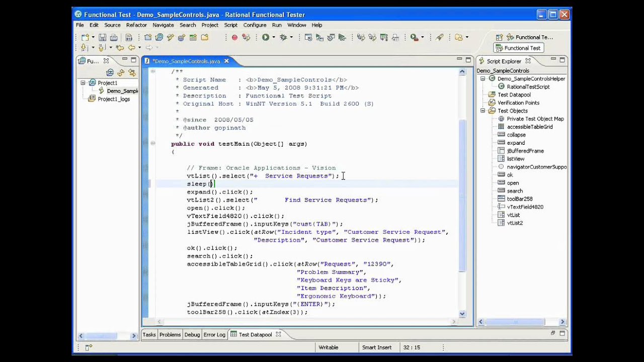Click the red Record script button
The height and width of the screenshot is (362, 644).
coord(234,37)
